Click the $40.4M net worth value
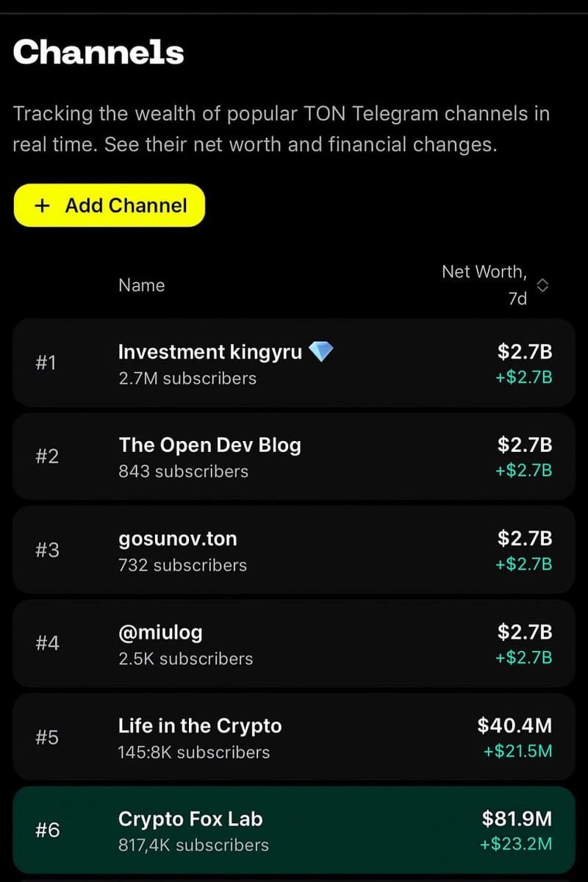 pos(514,726)
